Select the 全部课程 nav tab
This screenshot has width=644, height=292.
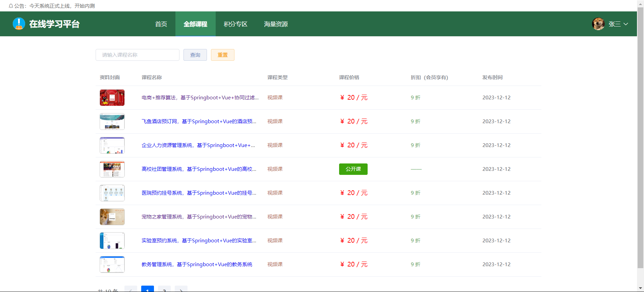pyautogui.click(x=195, y=24)
